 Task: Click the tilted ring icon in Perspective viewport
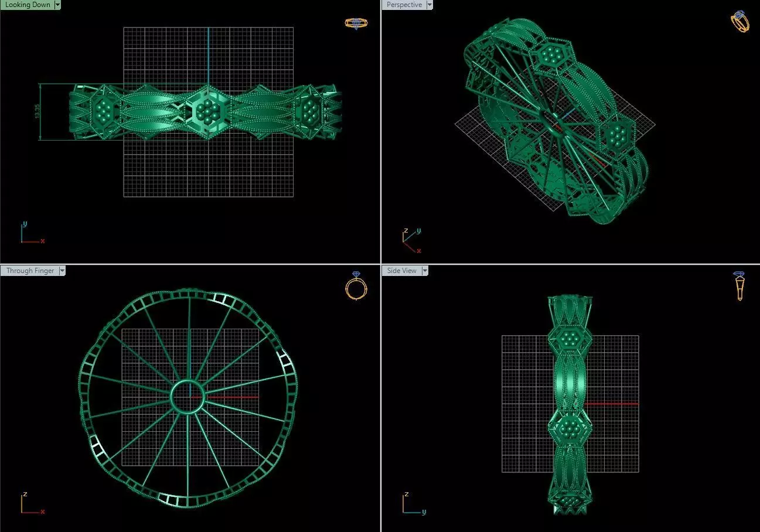click(739, 22)
